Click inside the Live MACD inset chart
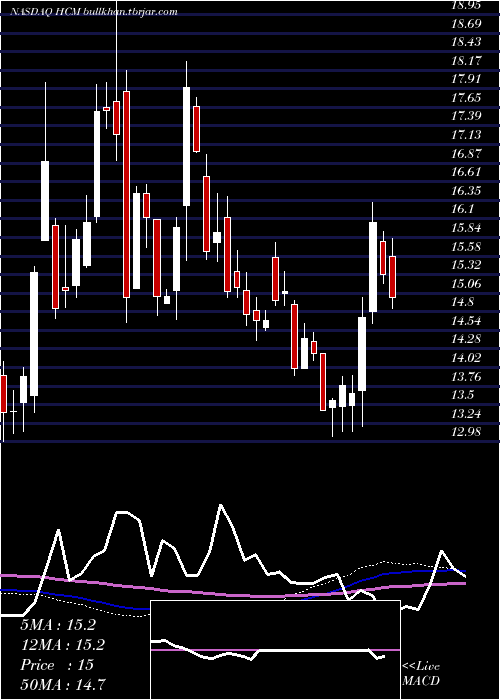The width and height of the screenshot is (500, 700). point(275,650)
